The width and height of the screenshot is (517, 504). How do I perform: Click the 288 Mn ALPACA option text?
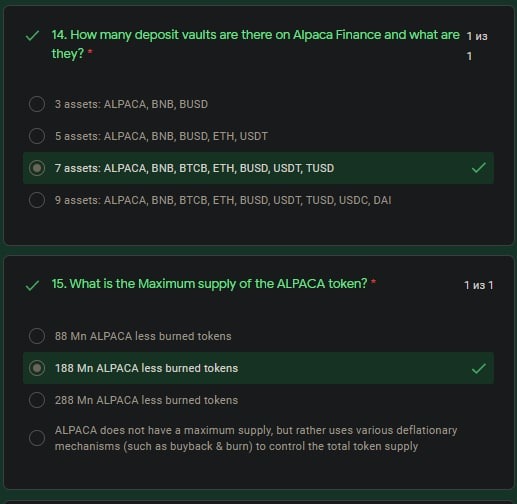click(146, 400)
